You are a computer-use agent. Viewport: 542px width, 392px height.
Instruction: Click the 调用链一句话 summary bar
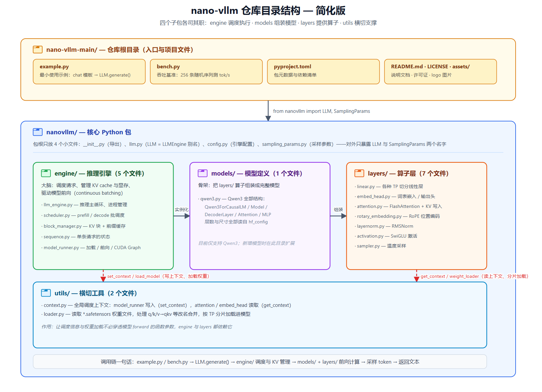260,362
